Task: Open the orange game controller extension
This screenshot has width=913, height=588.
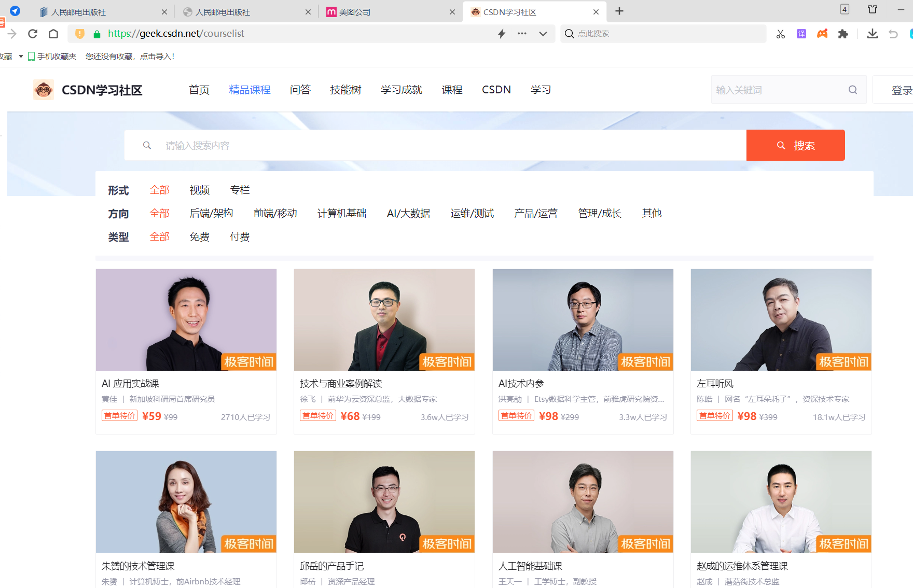Action: point(822,34)
